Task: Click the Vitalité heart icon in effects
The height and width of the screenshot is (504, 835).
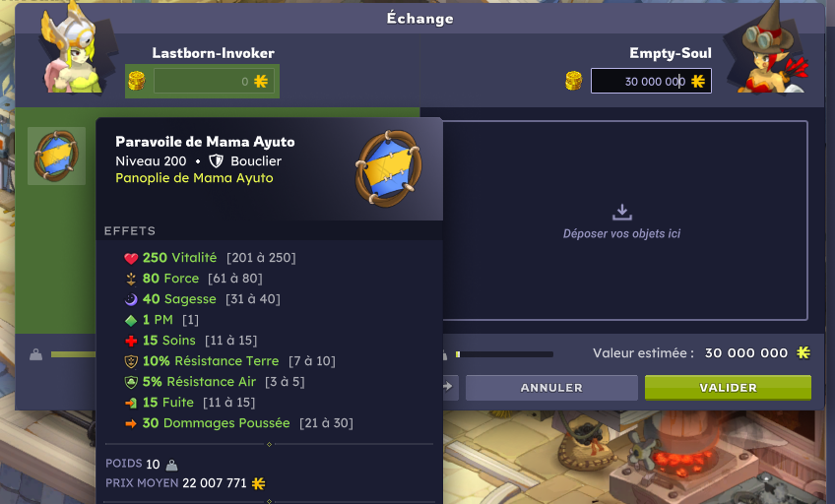Action: pyautogui.click(x=131, y=258)
